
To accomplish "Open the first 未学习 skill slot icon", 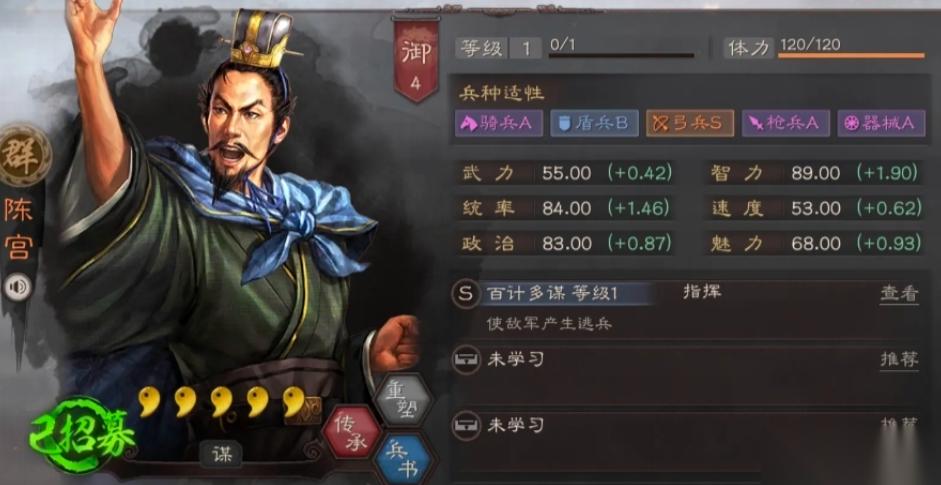I will pyautogui.click(x=466, y=360).
